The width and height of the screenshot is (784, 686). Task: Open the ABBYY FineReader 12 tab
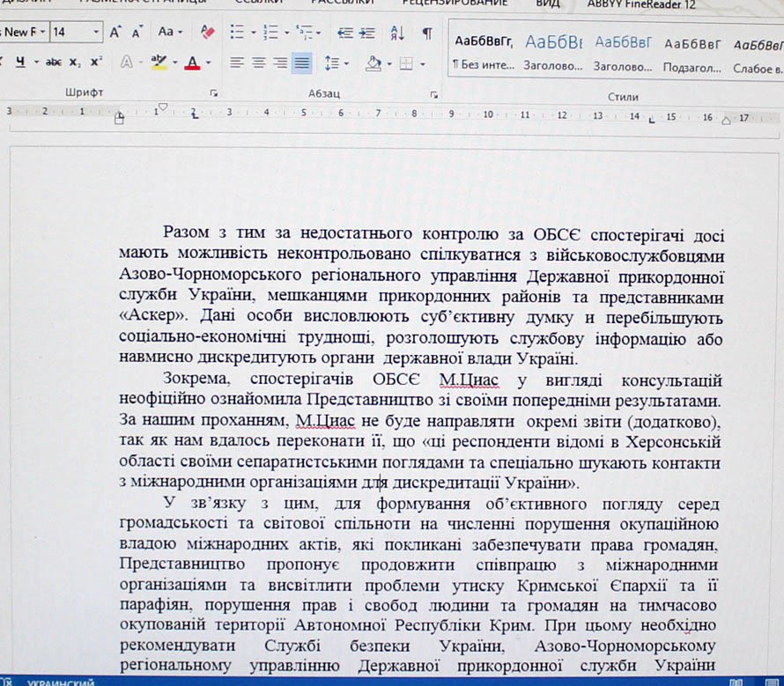[x=640, y=4]
